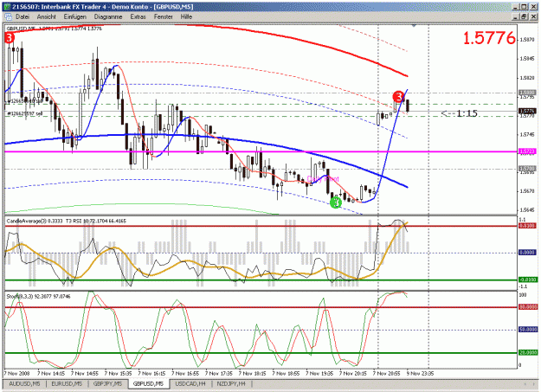Click the magenta 1.5723 pivot price tag
541x392 pixels.
click(527, 151)
